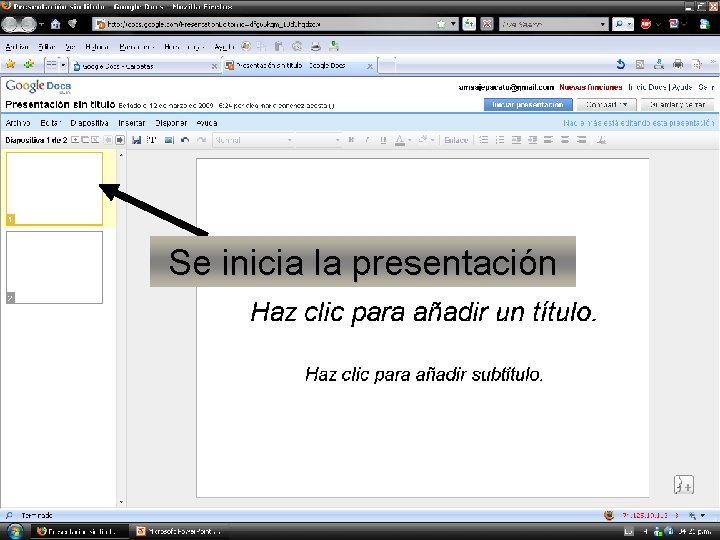Click the remove formatting icon at toolbar end
Screen dimensions: 720x540
pyautogui.click(x=602, y=140)
